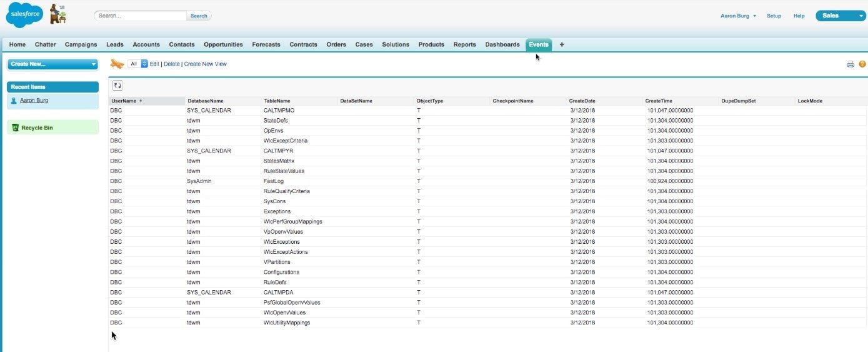Click inside the Search input field

(141, 16)
